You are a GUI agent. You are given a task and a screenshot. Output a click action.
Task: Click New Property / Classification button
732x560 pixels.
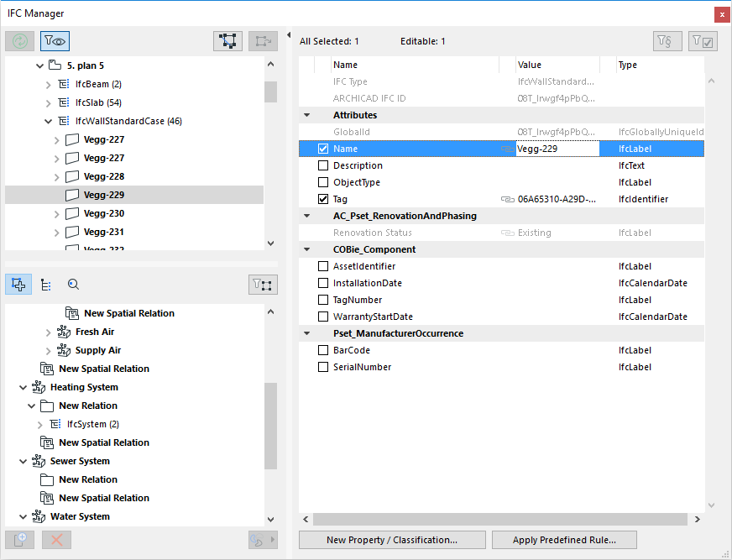tap(392, 540)
